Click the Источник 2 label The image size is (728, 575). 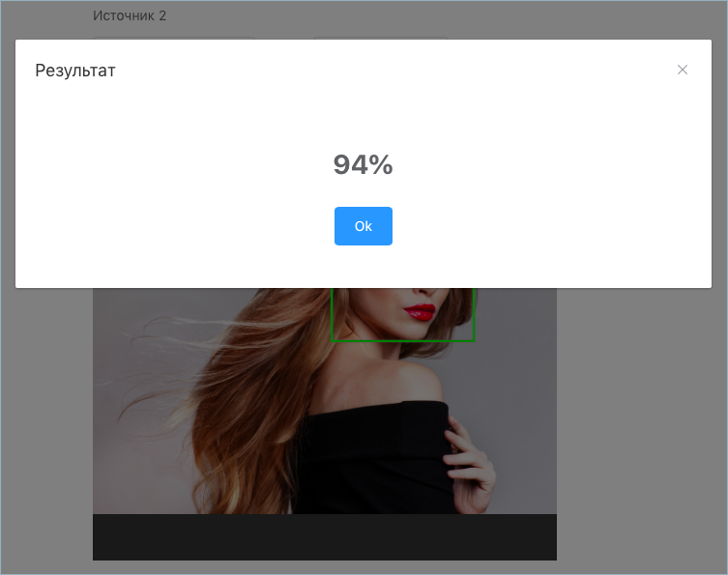[130, 15]
